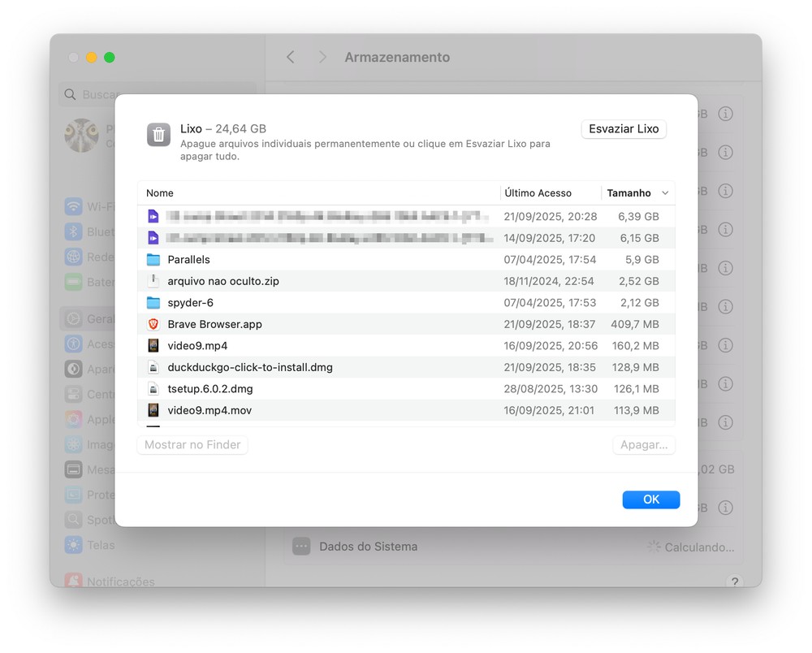Click the date 21/09/2025, 18:35
This screenshot has height=653, width=812.
point(550,367)
